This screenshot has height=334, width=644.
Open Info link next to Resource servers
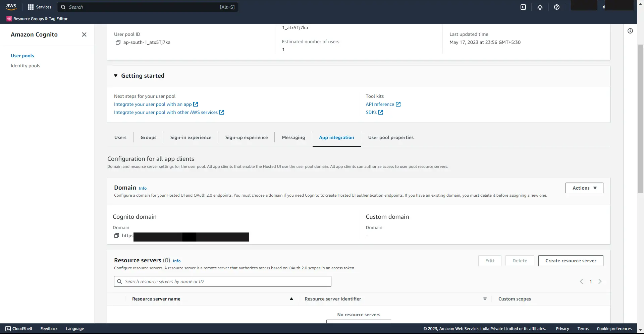coord(177,261)
